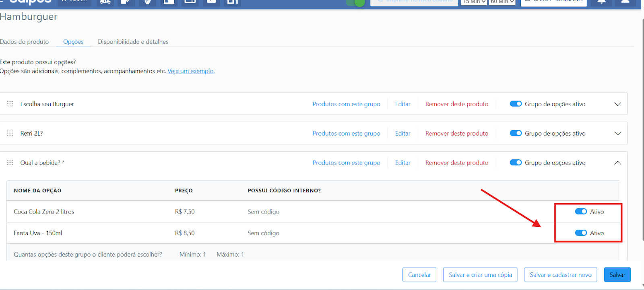644x290 pixels.
Task: Click the blue Salvar button
Action: [617, 275]
